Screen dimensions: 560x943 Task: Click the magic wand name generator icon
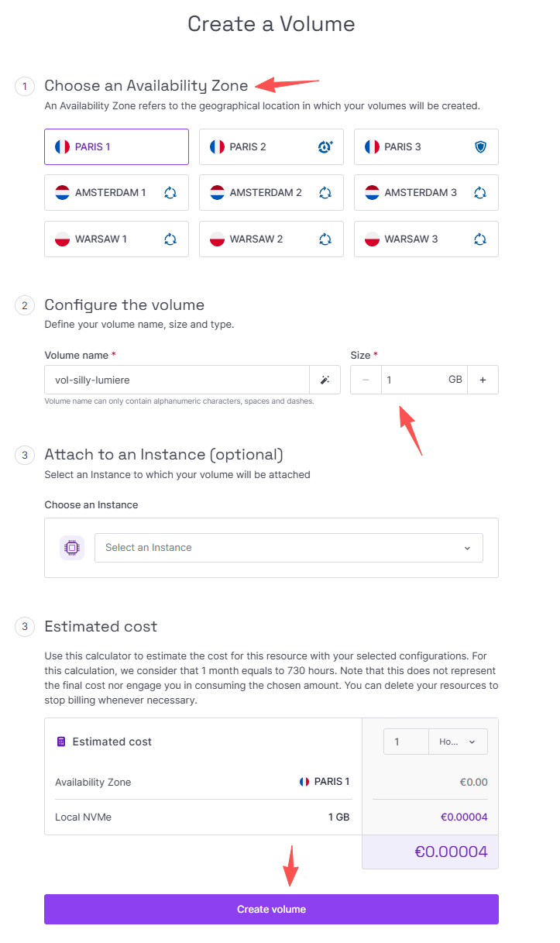click(x=325, y=380)
